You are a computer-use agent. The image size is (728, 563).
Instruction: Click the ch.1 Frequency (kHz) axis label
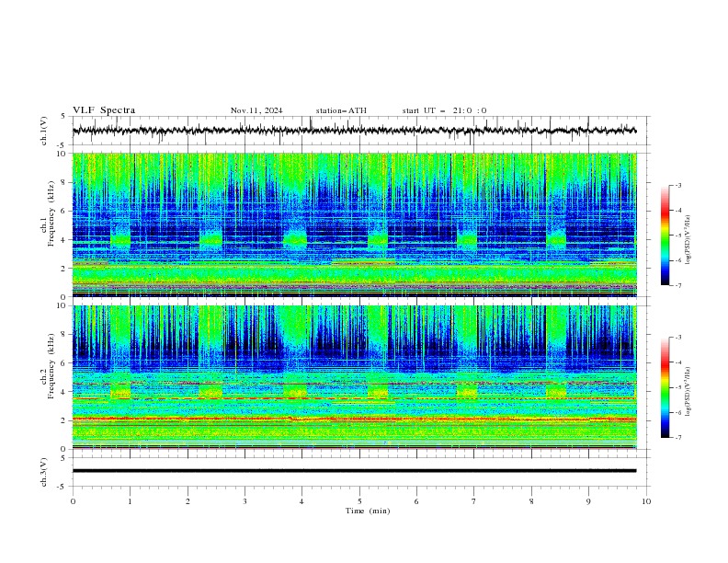tap(48, 213)
